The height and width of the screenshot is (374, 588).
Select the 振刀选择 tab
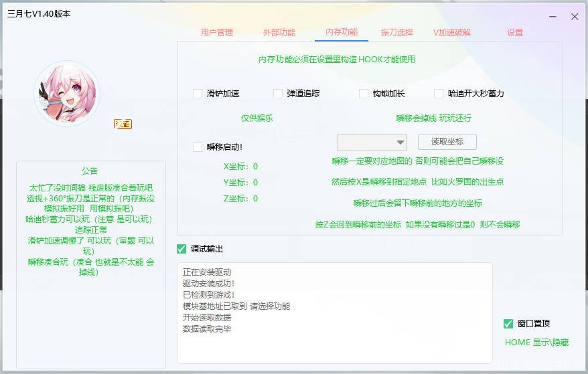pyautogui.click(x=396, y=32)
